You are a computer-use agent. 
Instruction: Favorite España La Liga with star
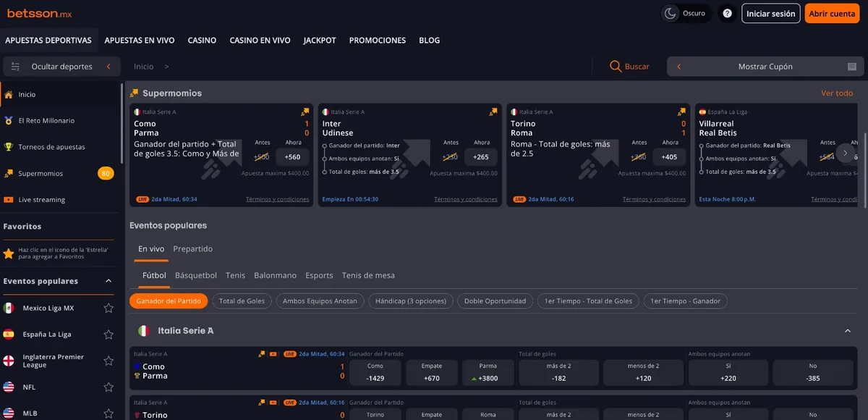[109, 335]
